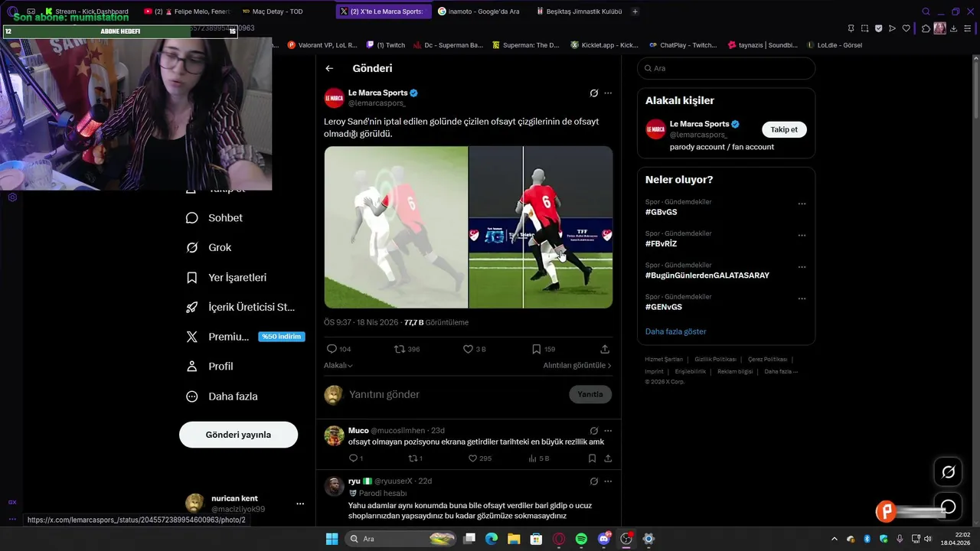Click the Gönderi yayınla button

[238, 435]
